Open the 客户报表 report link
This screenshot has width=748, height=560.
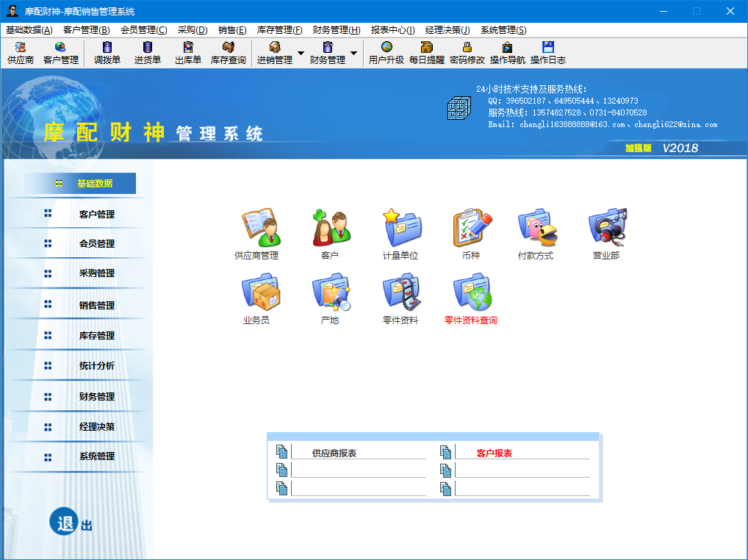click(494, 453)
